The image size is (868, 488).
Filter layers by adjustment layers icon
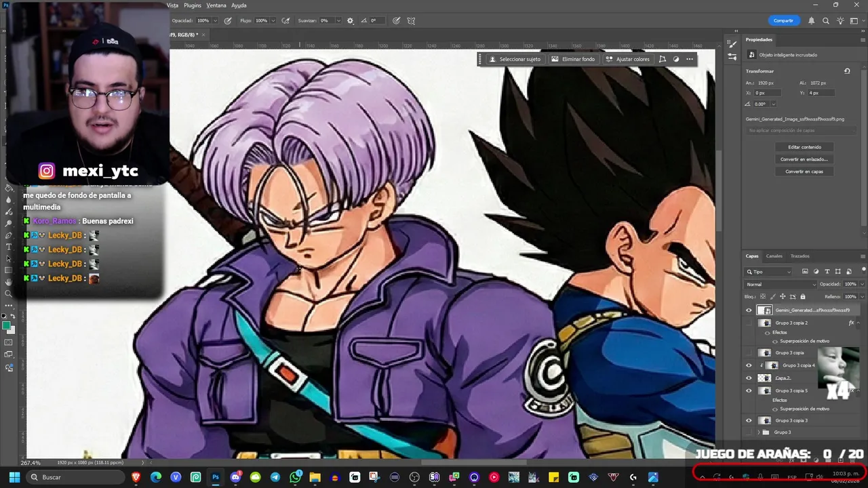click(x=816, y=272)
